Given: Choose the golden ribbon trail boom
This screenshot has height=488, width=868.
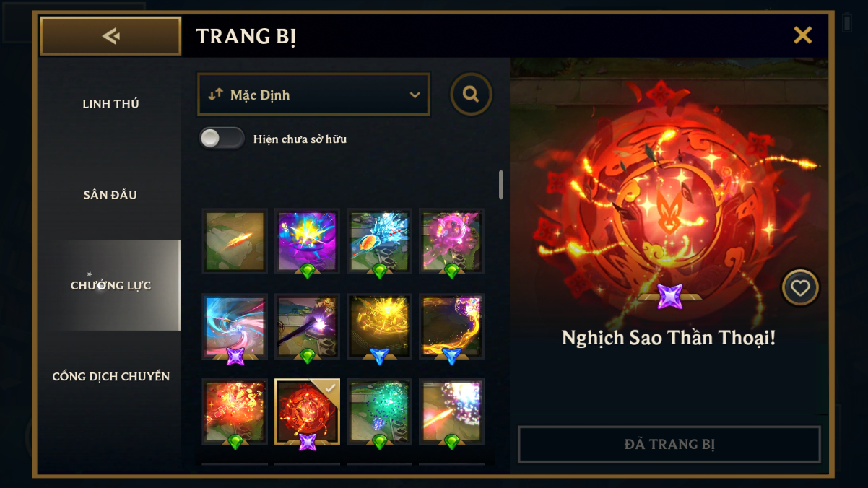Looking at the screenshot, I should [x=452, y=326].
